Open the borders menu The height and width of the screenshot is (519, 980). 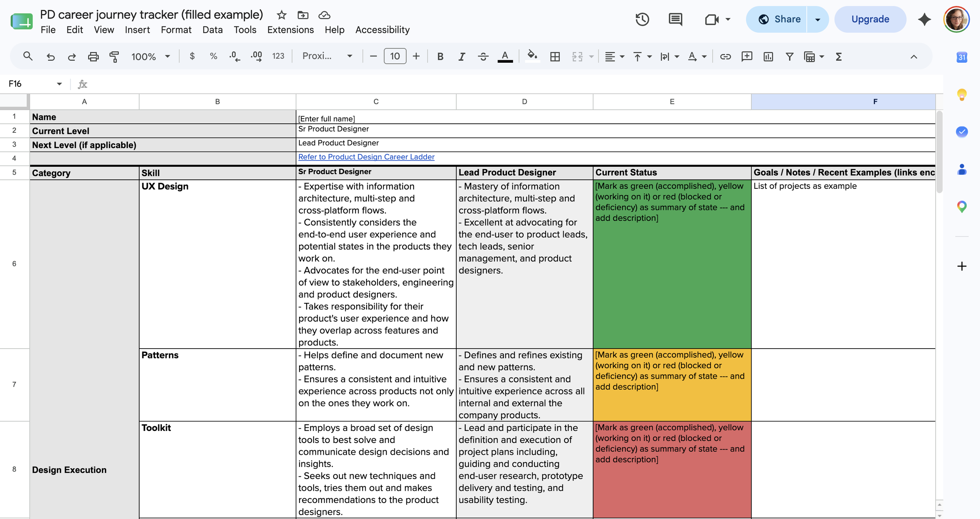[x=555, y=56]
